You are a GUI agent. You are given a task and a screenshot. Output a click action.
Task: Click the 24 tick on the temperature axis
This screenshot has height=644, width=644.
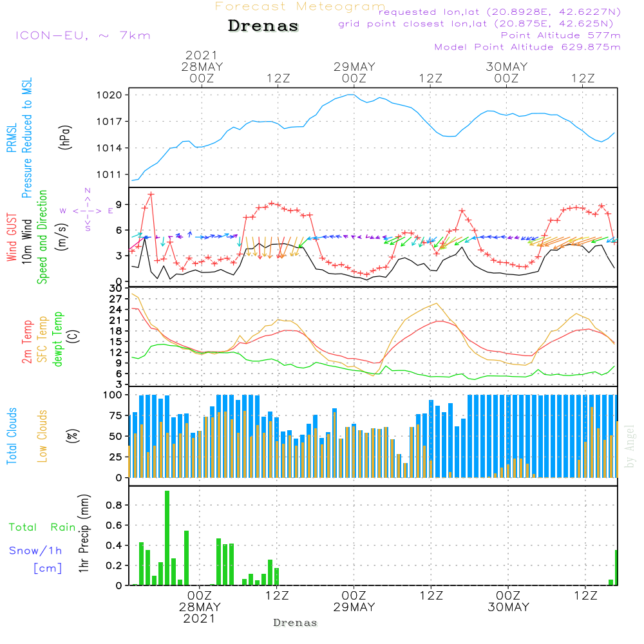pos(115,310)
